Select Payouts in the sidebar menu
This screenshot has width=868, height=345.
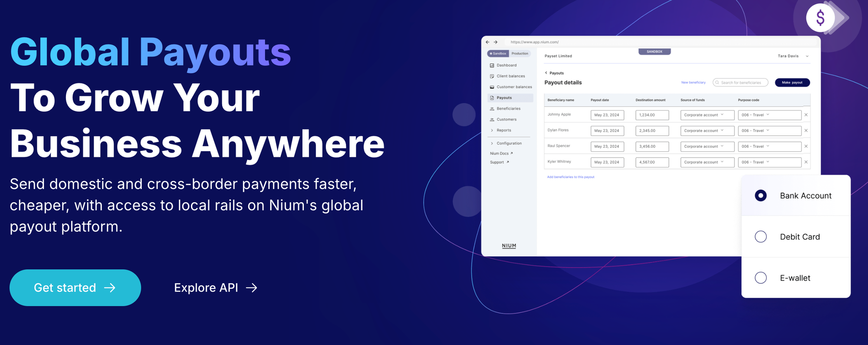(x=510, y=98)
